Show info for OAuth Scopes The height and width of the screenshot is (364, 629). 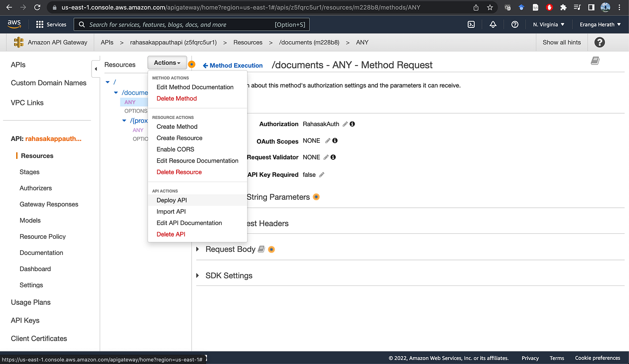click(x=335, y=141)
